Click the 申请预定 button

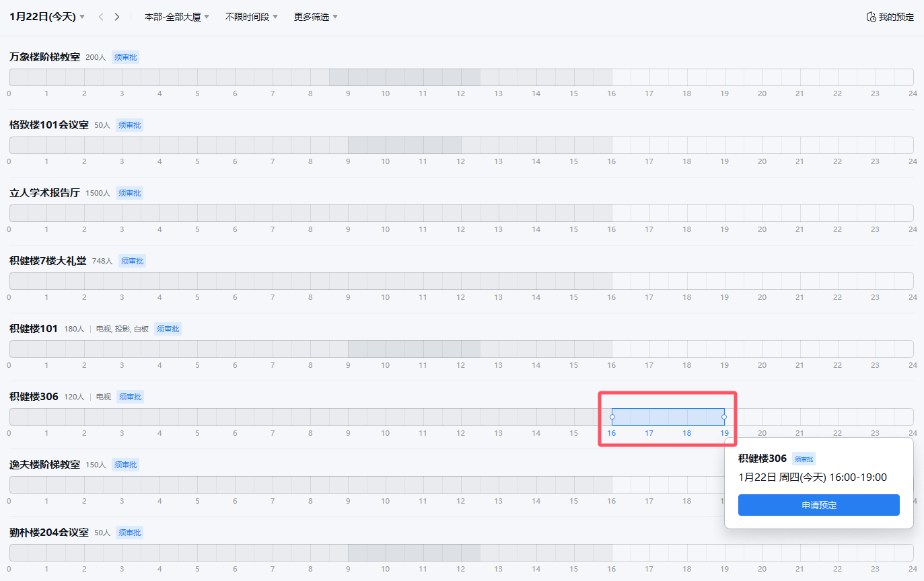tap(818, 505)
